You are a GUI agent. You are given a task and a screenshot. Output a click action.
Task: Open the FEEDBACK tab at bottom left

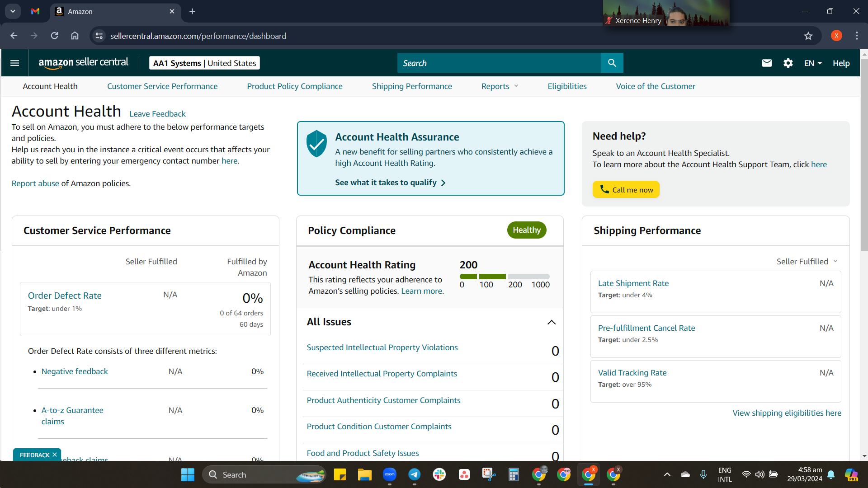(34, 455)
